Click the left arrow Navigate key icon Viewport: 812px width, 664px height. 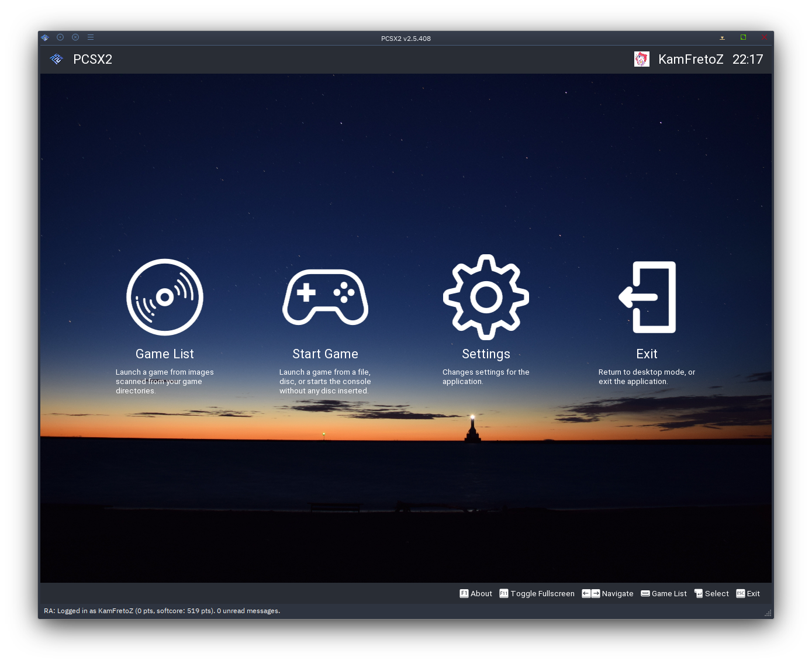pos(586,593)
